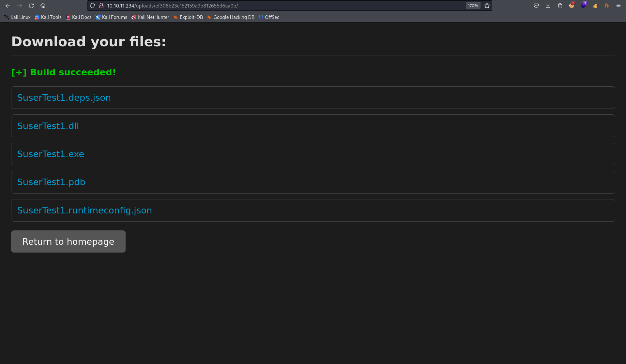Click the yellow extension icon in toolbar
Image resolution: width=626 pixels, height=364 pixels.
coord(595,6)
